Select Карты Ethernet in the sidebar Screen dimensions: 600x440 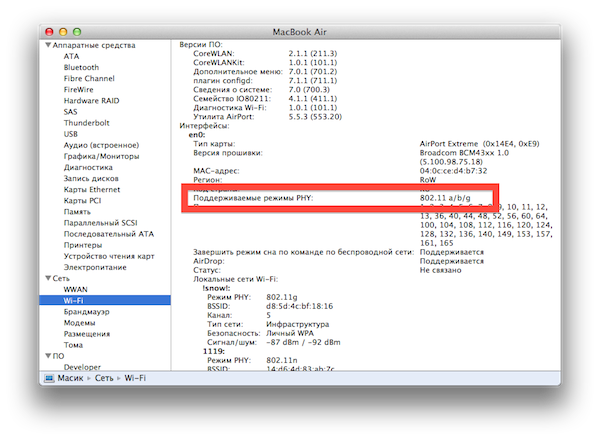point(92,189)
